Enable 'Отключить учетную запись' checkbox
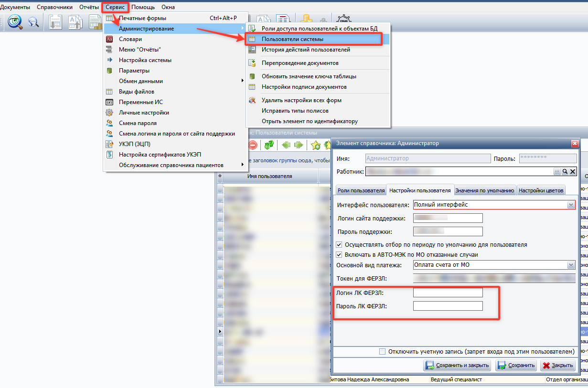The image size is (588, 388). (x=382, y=351)
